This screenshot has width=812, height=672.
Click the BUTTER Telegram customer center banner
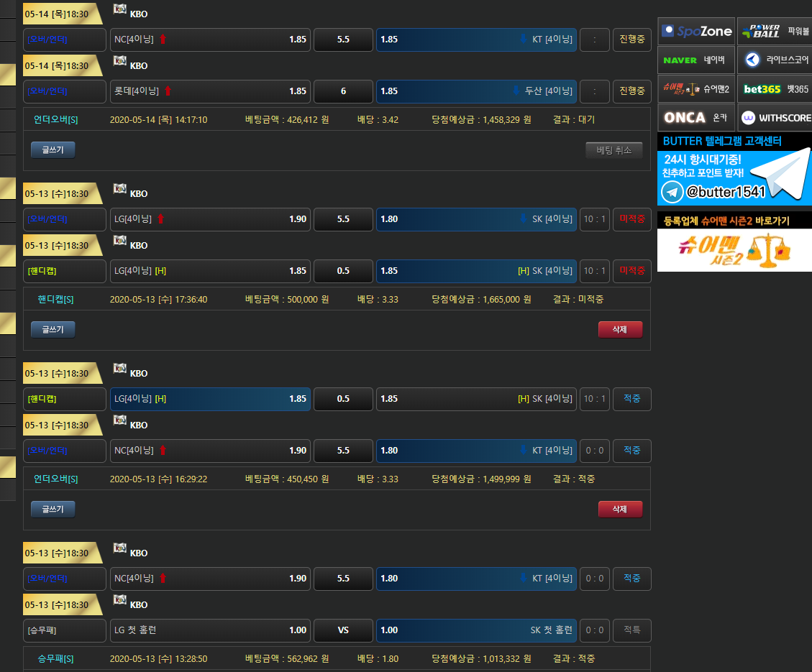point(734,170)
